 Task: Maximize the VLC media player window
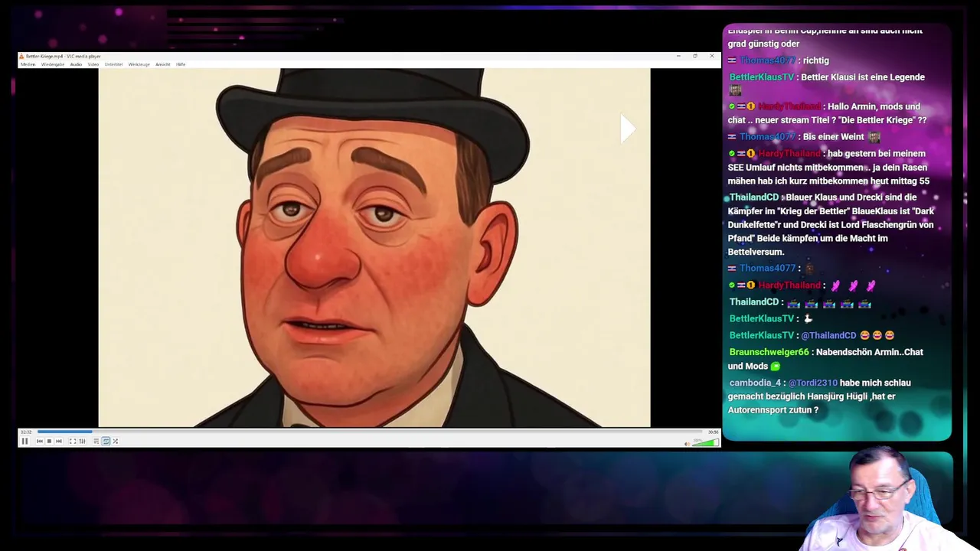click(695, 56)
